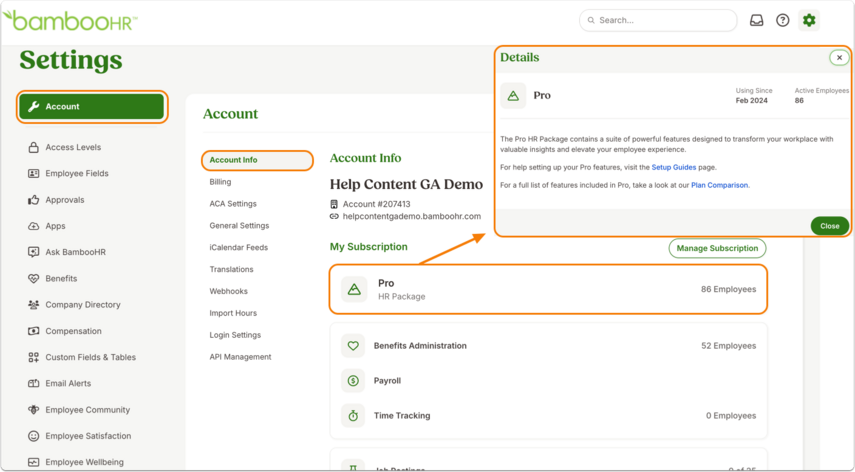Image resolution: width=855 pixels, height=472 pixels.
Task: Open the Plan Comparison link
Action: point(719,185)
